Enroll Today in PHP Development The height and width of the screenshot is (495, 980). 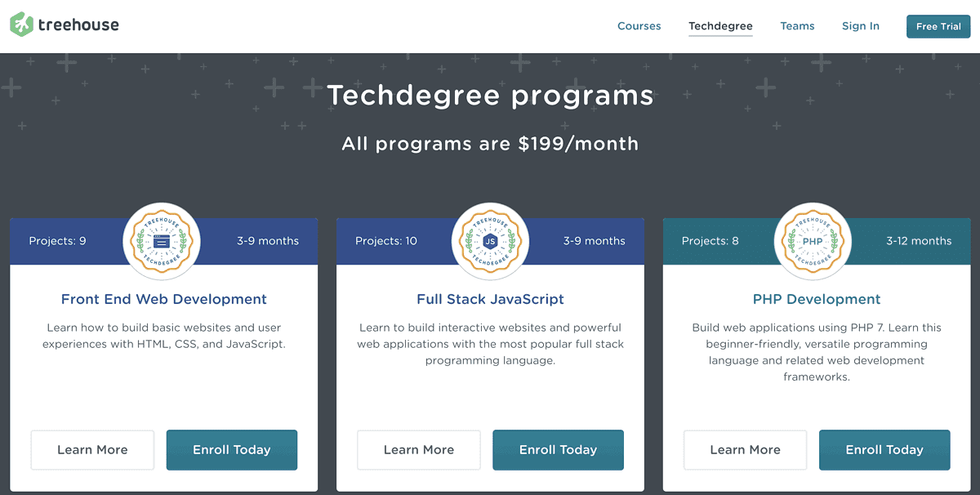(x=884, y=449)
